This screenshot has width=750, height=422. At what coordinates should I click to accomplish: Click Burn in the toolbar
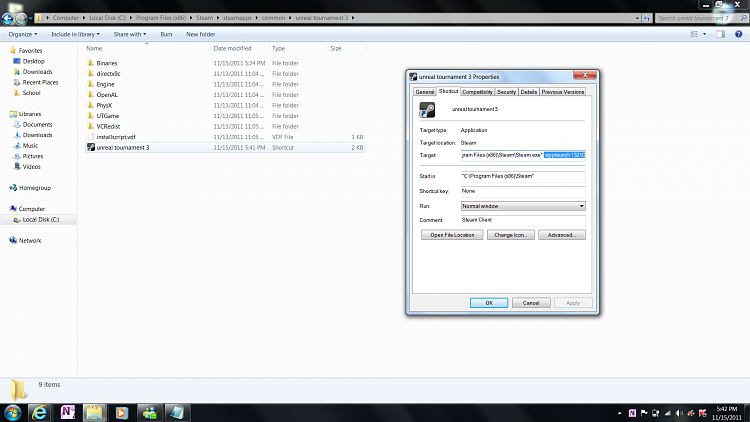[x=166, y=34]
